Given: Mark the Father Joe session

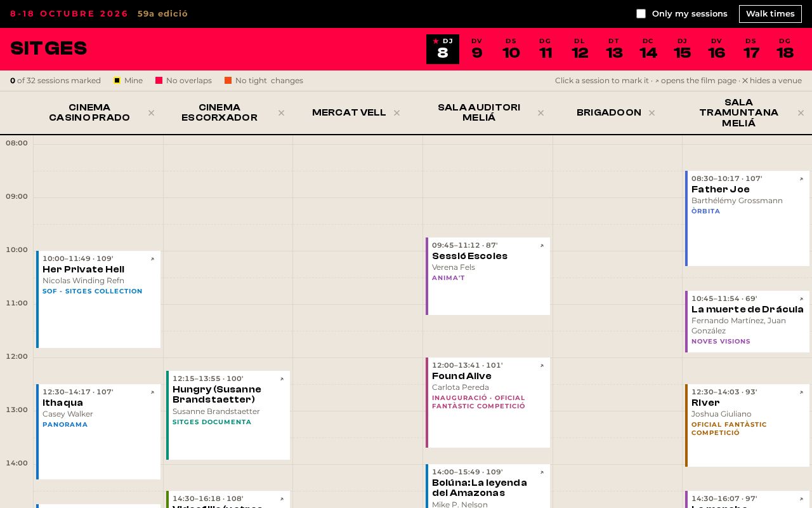Looking at the screenshot, I should coord(747,218).
